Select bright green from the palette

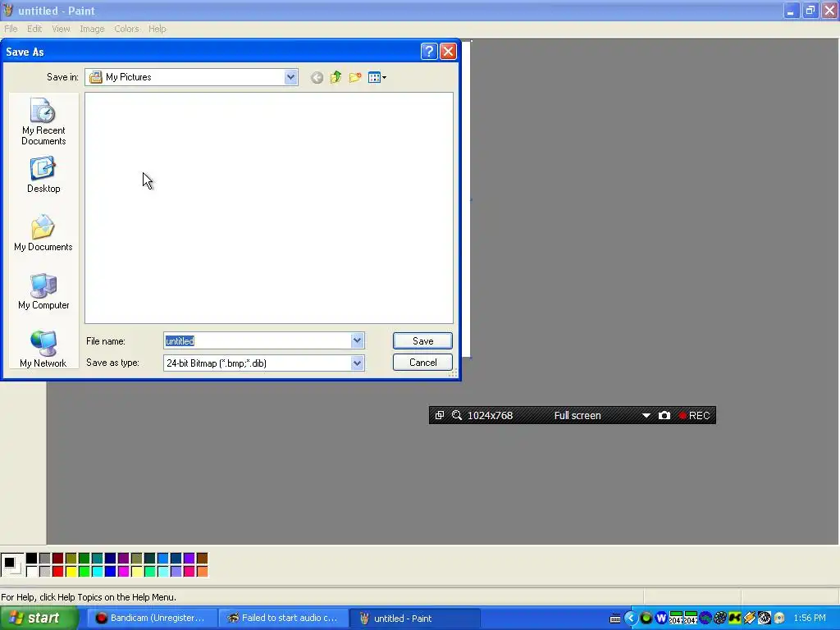pyautogui.click(x=84, y=572)
